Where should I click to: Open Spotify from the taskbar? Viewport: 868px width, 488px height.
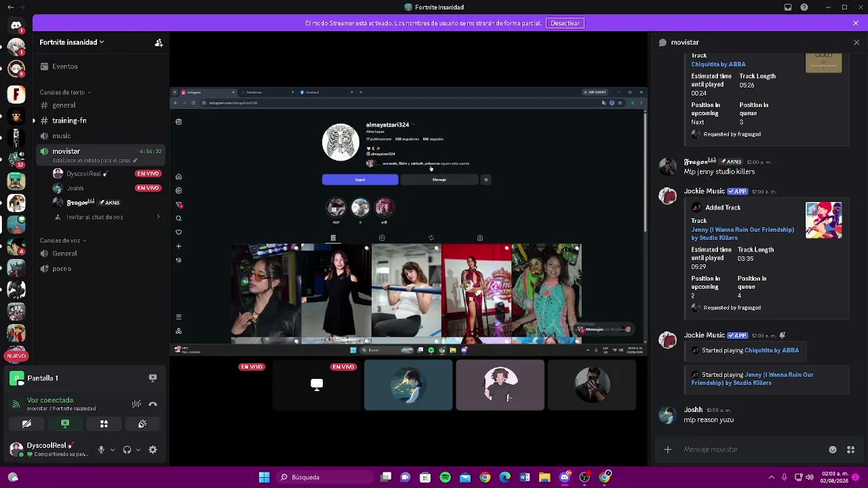coord(445,477)
